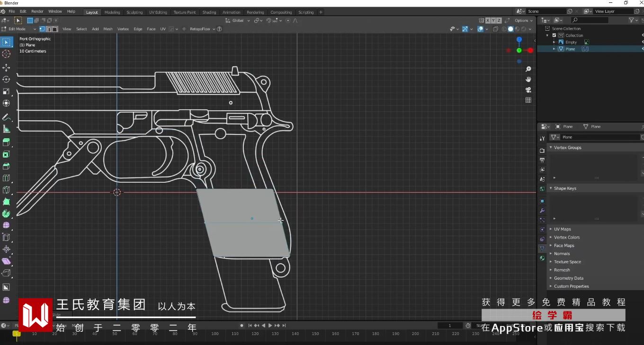Image resolution: width=644 pixels, height=345 pixels.
Task: Open the Output properties tab
Action: pos(542,160)
